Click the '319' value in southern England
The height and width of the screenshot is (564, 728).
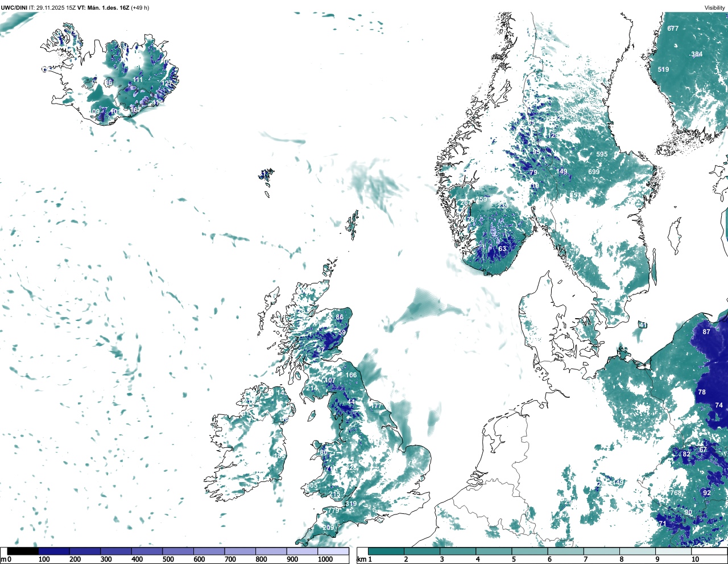click(x=351, y=504)
